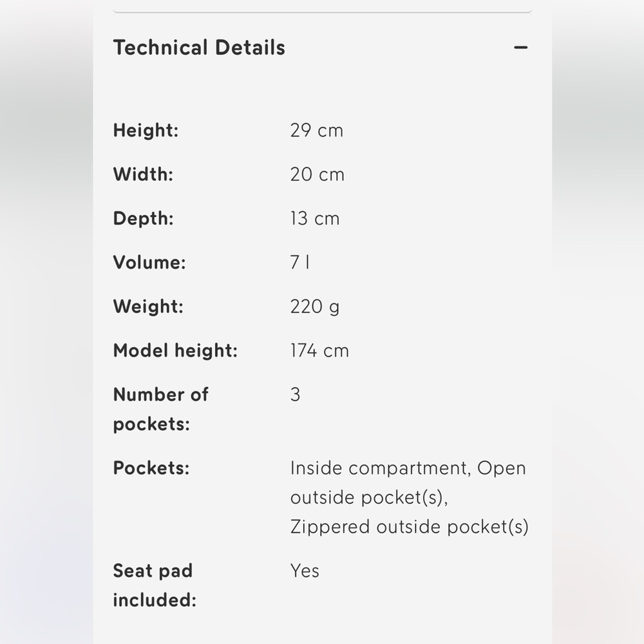Click the 174 cm model height value
The width and height of the screenshot is (644, 644).
pos(319,351)
